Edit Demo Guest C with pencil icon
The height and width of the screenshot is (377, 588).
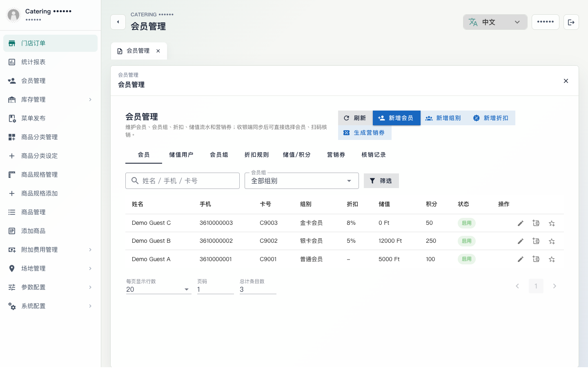pyautogui.click(x=521, y=223)
